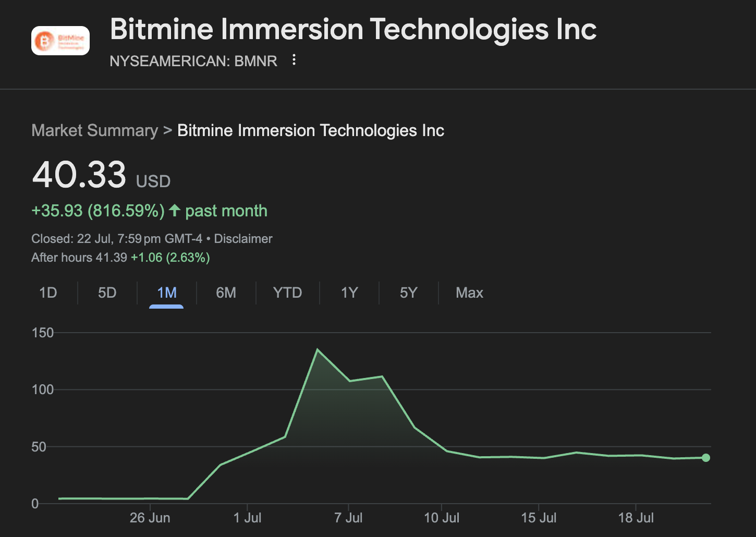756x537 pixels.
Task: Open the Disclaimer link
Action: (243, 239)
